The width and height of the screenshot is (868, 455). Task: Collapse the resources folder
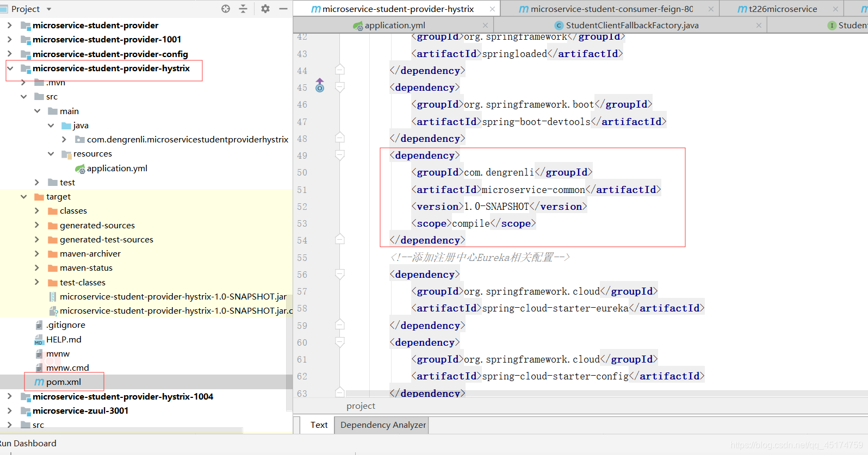(x=51, y=154)
